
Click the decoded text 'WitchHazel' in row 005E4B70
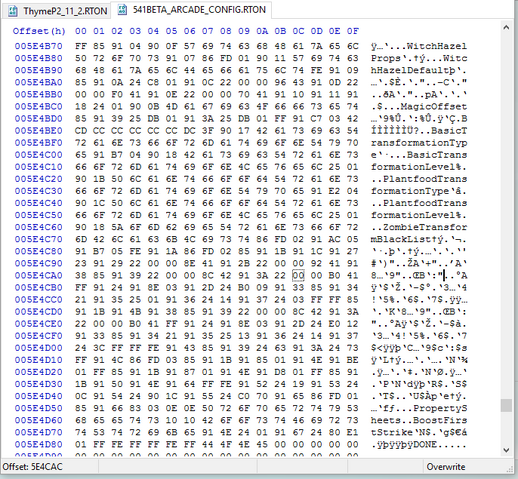point(437,46)
